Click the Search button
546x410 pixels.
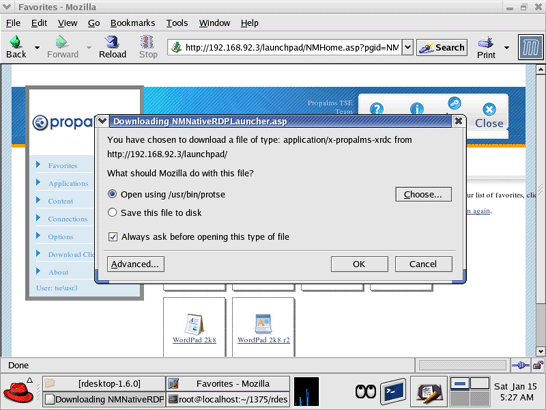pos(442,47)
